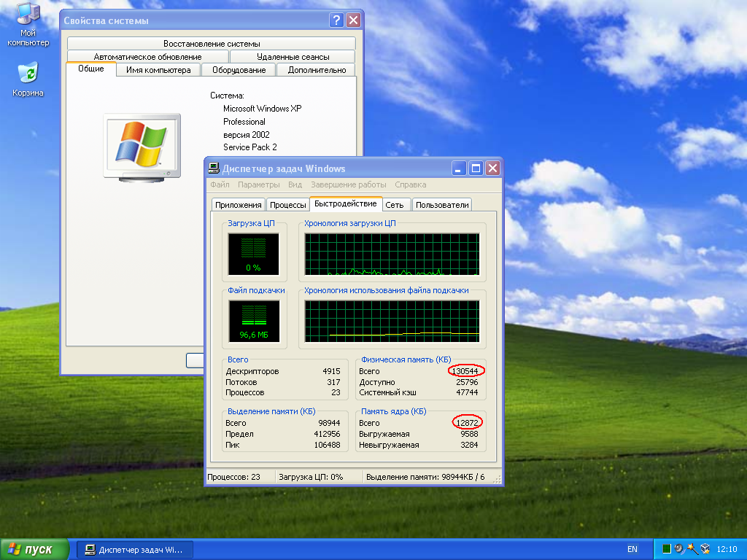The image size is (747, 560).
Task: Click the Task Manager window resize grip
Action: [x=497, y=480]
